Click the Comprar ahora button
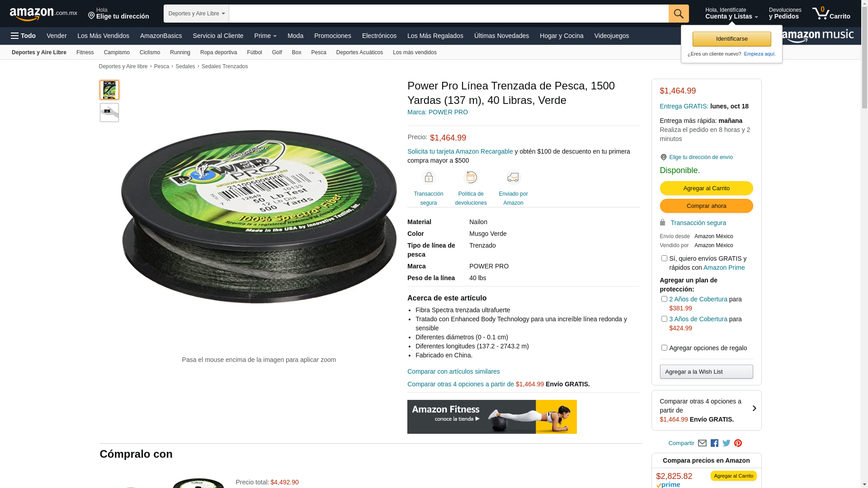The width and height of the screenshot is (868, 488). point(706,206)
